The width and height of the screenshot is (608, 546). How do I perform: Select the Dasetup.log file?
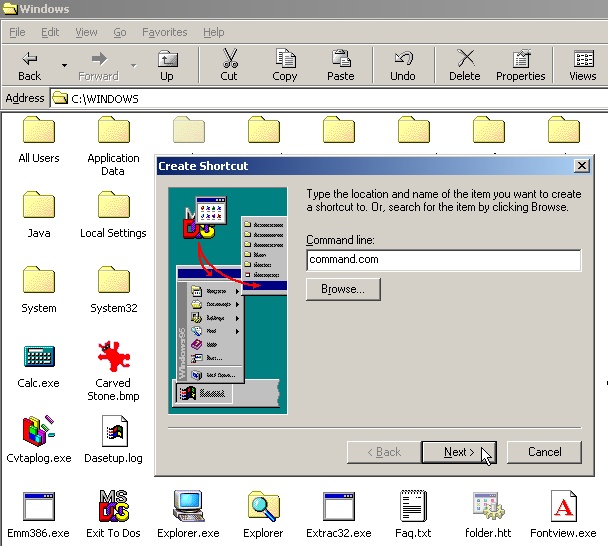point(114,439)
